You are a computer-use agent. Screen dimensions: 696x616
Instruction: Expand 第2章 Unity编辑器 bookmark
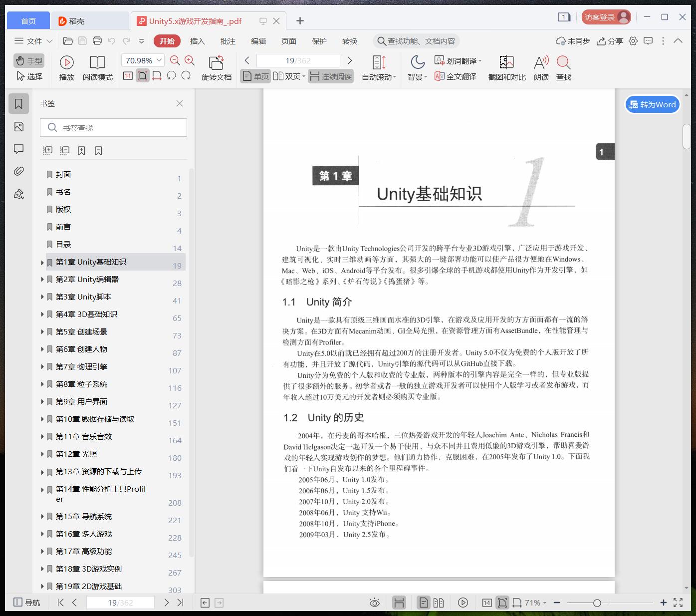click(42, 279)
